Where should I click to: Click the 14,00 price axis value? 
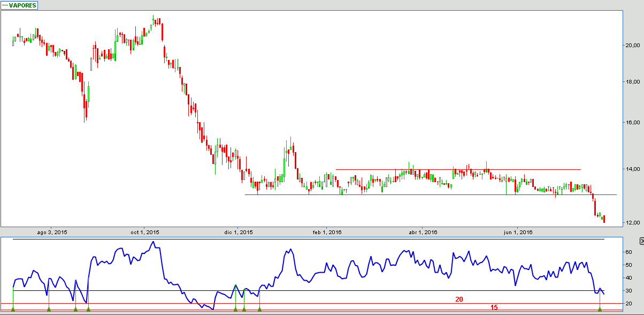tap(634, 169)
